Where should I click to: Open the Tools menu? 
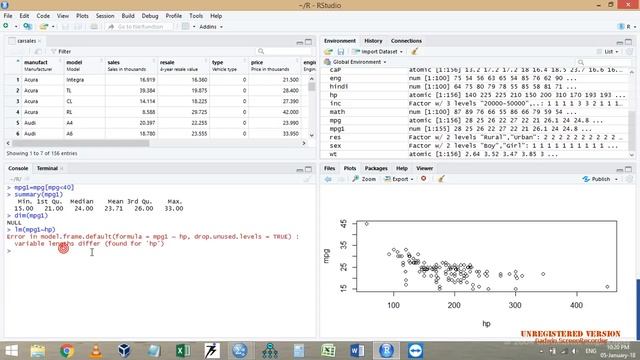(x=196, y=16)
